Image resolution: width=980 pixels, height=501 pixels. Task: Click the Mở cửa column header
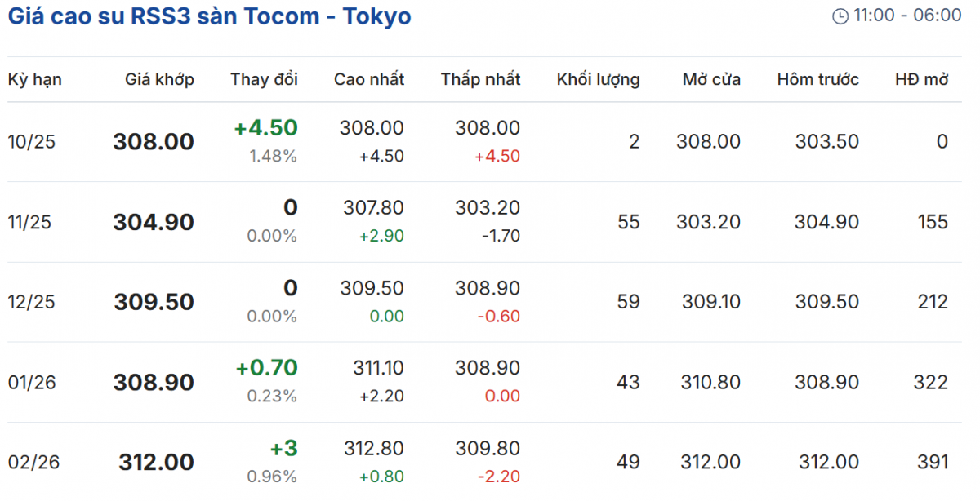pos(711,79)
